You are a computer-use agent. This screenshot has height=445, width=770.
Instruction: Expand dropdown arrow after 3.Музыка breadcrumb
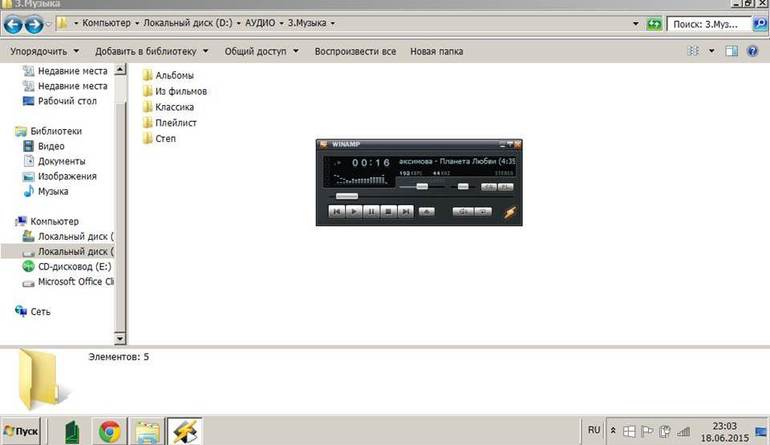click(x=332, y=23)
